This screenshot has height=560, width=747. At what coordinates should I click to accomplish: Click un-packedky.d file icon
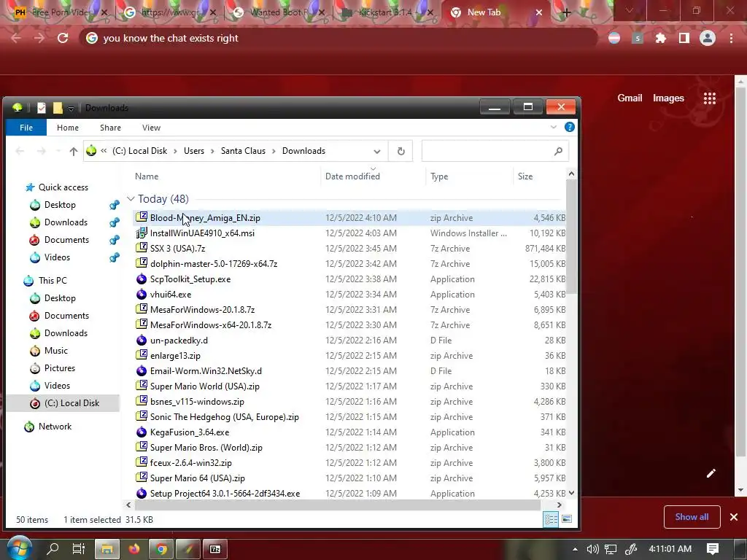click(141, 340)
